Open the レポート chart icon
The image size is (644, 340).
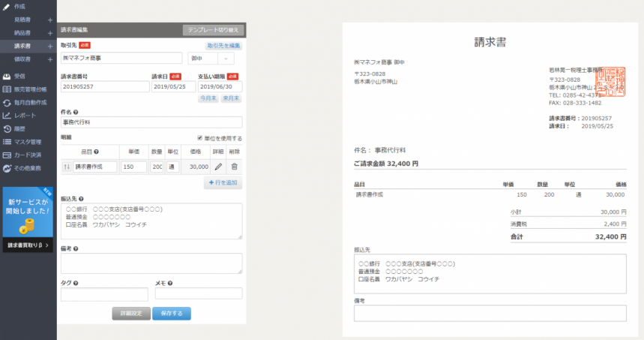click(x=7, y=116)
